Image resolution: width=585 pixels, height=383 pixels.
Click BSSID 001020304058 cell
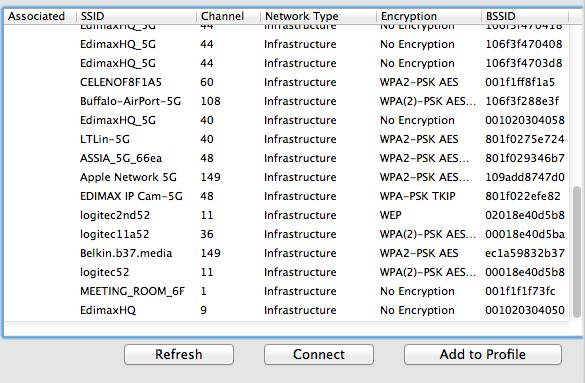(525, 120)
